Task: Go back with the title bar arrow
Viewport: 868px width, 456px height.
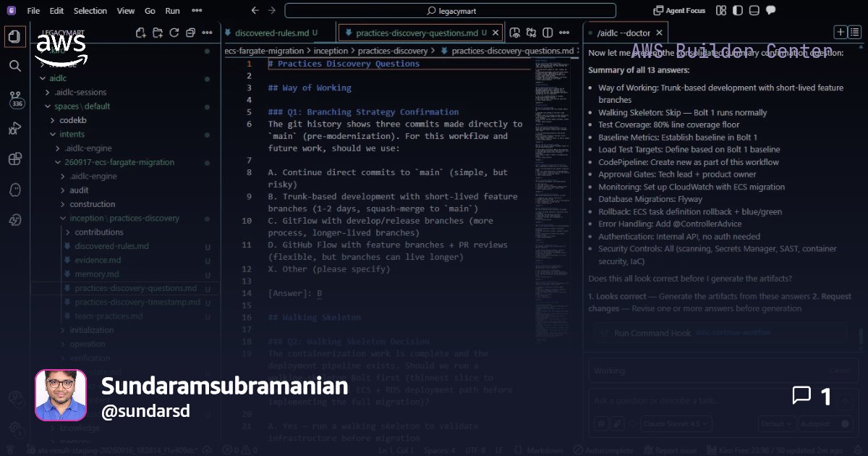Action: [x=255, y=11]
